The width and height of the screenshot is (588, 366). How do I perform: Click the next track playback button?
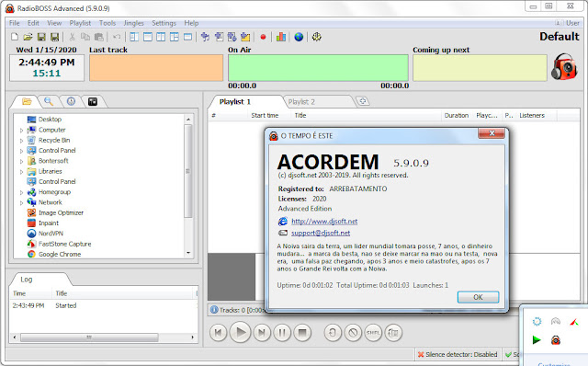(x=262, y=333)
